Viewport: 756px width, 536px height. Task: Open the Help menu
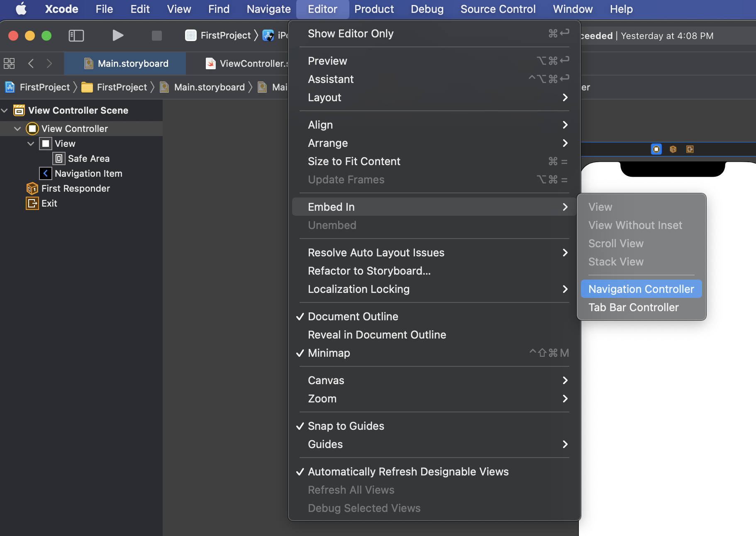click(x=621, y=9)
